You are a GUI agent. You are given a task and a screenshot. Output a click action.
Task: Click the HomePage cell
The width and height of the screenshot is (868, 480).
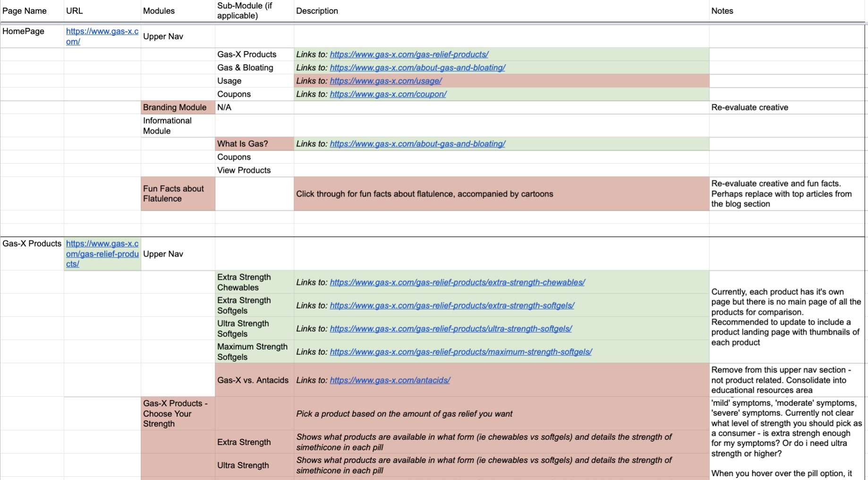(32, 36)
